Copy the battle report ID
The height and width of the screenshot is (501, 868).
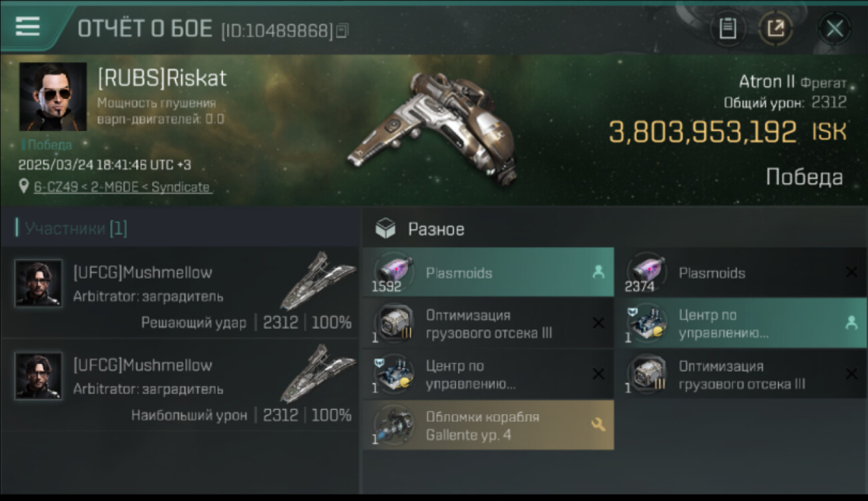click(343, 31)
